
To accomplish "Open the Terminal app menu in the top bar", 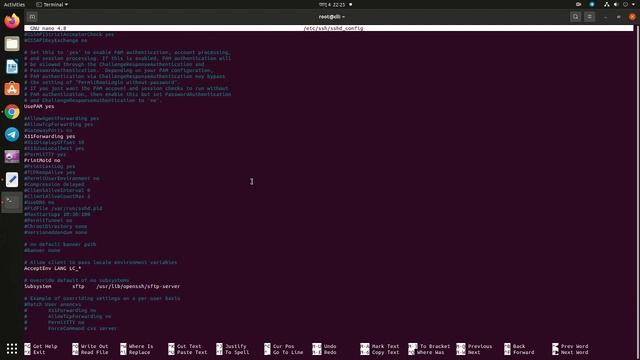I will click(52, 4).
